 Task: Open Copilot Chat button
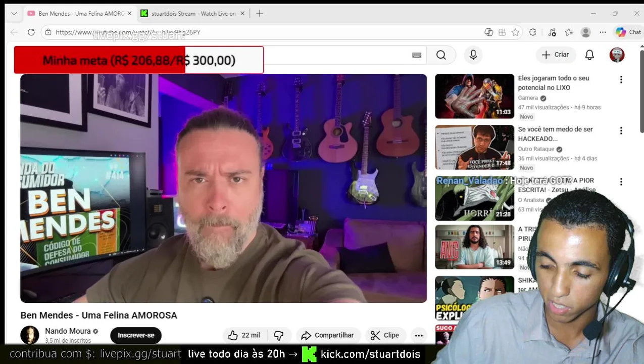point(628,32)
